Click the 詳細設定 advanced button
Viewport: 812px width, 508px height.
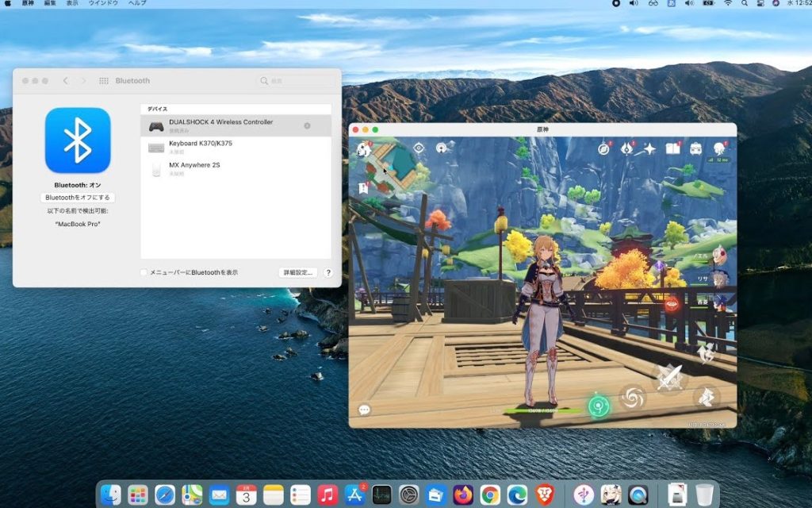click(x=298, y=272)
